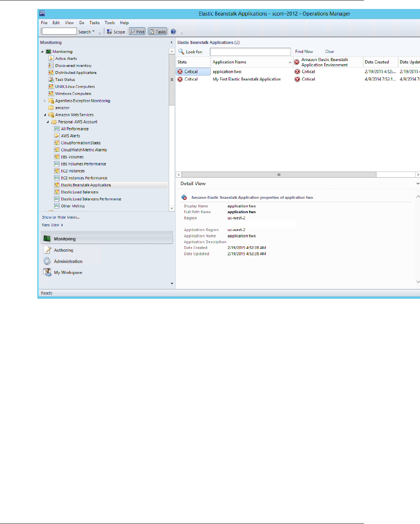
Task: Click the Task Status icon
Action: [x=51, y=79]
